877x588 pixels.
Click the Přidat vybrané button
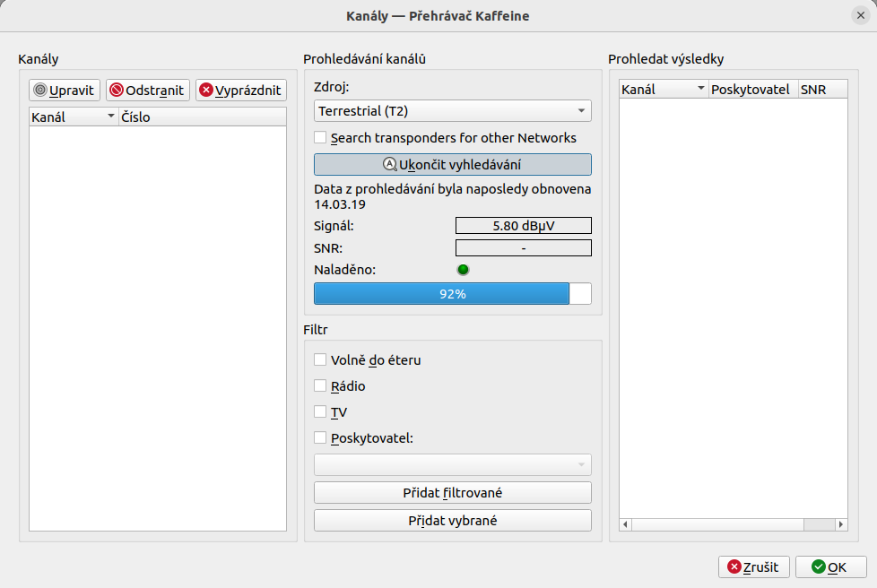coord(452,521)
